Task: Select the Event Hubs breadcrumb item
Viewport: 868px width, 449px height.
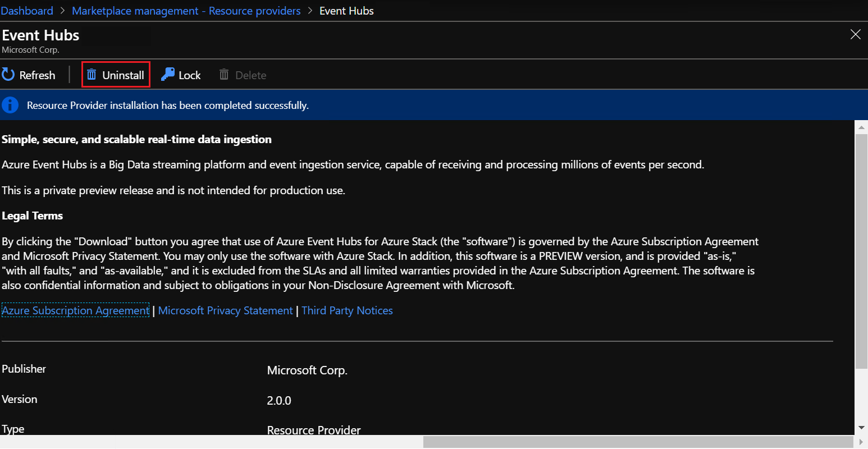Action: (x=346, y=11)
